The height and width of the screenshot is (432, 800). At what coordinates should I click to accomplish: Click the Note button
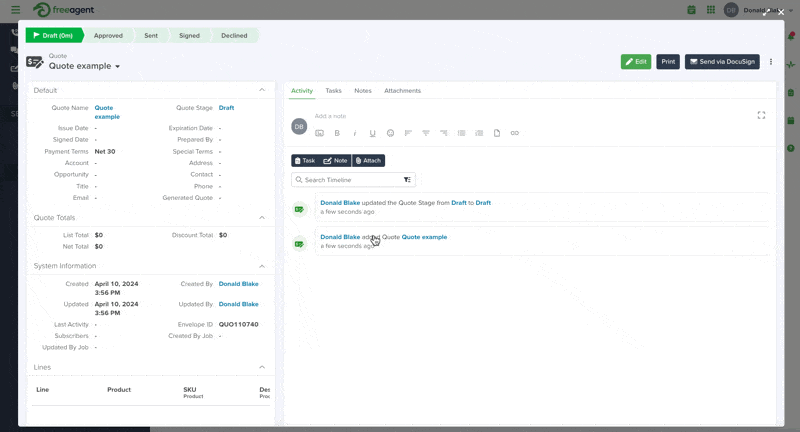coord(335,161)
